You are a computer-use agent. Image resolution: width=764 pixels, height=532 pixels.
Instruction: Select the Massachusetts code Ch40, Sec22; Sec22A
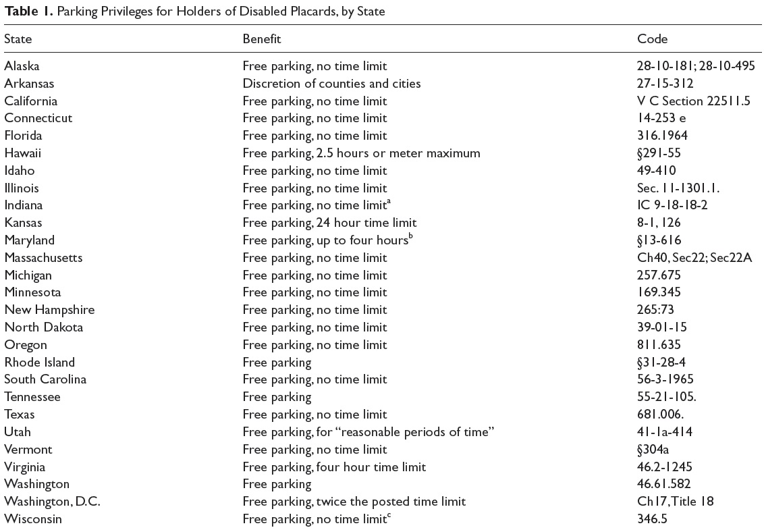click(x=695, y=257)
